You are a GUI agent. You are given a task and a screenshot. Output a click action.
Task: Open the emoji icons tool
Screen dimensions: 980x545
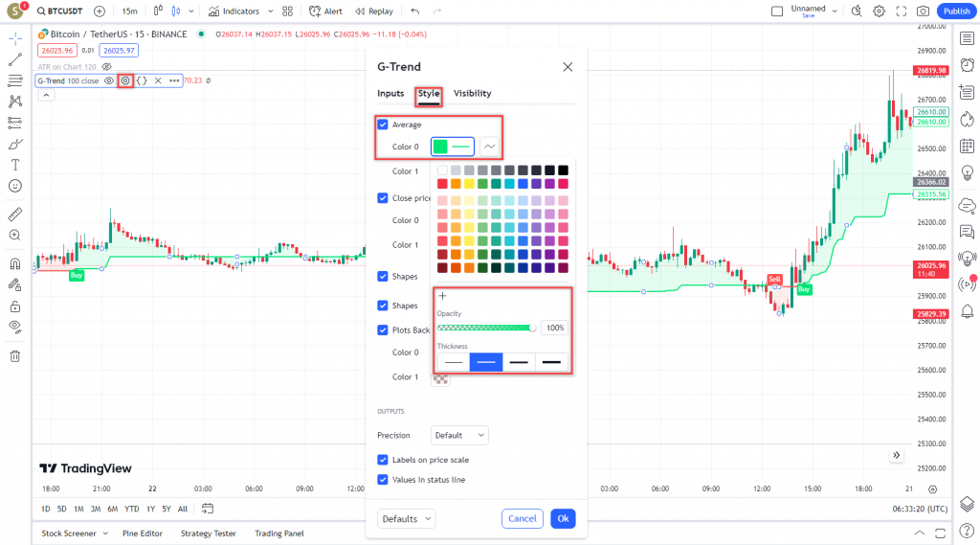click(15, 186)
